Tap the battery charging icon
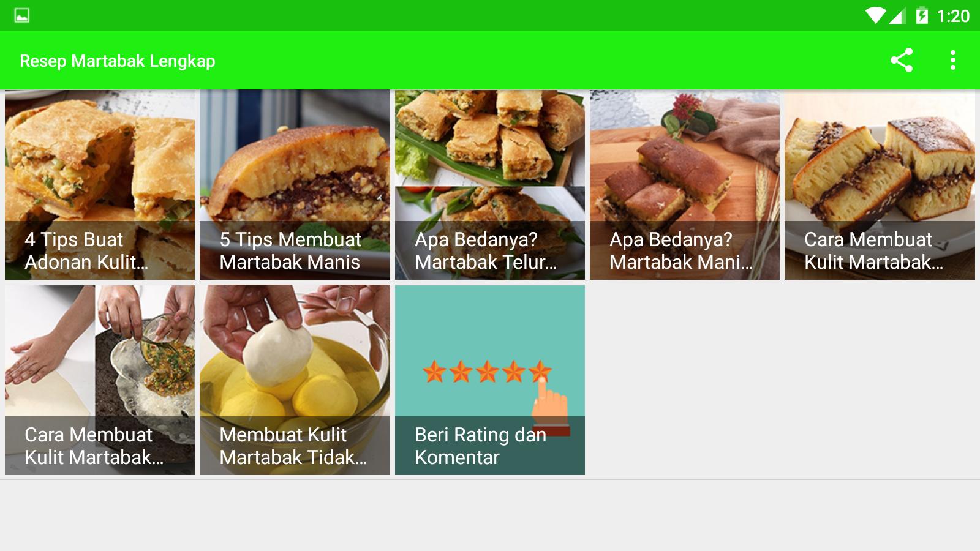This screenshot has width=980, height=551. point(922,16)
